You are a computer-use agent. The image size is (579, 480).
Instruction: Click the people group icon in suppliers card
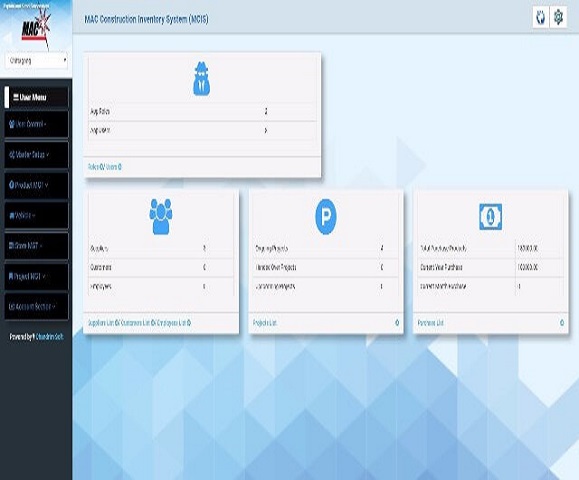(x=161, y=216)
